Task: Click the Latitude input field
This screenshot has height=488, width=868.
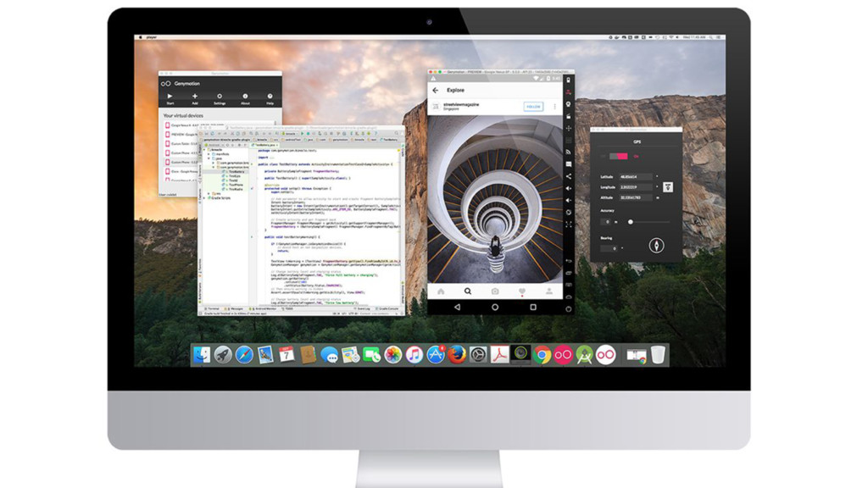Action: (x=637, y=176)
